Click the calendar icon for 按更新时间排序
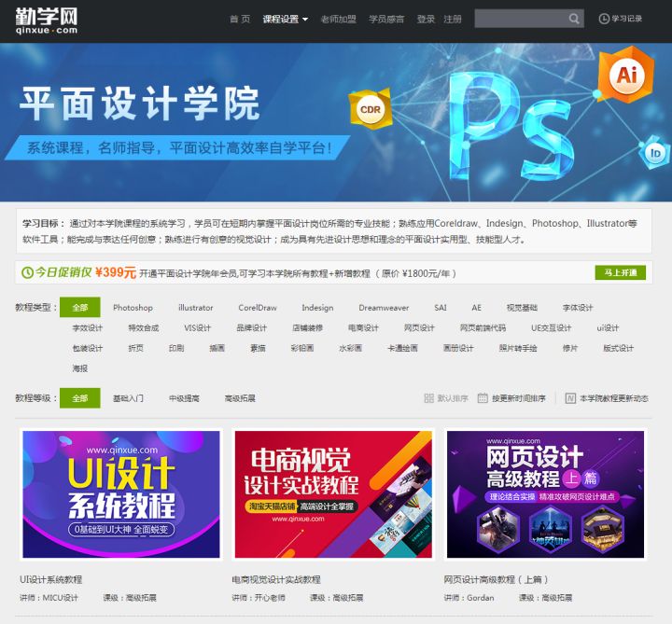This screenshot has width=672, height=624. point(483,398)
